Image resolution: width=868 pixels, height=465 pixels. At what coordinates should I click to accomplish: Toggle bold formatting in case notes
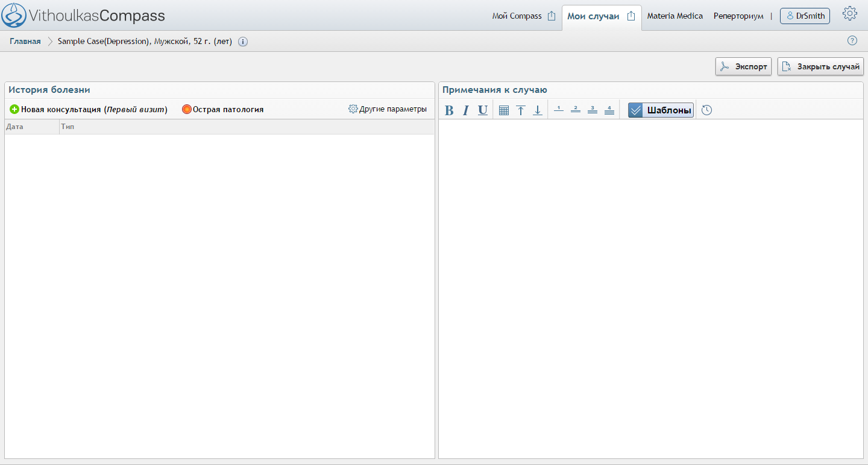click(x=449, y=110)
